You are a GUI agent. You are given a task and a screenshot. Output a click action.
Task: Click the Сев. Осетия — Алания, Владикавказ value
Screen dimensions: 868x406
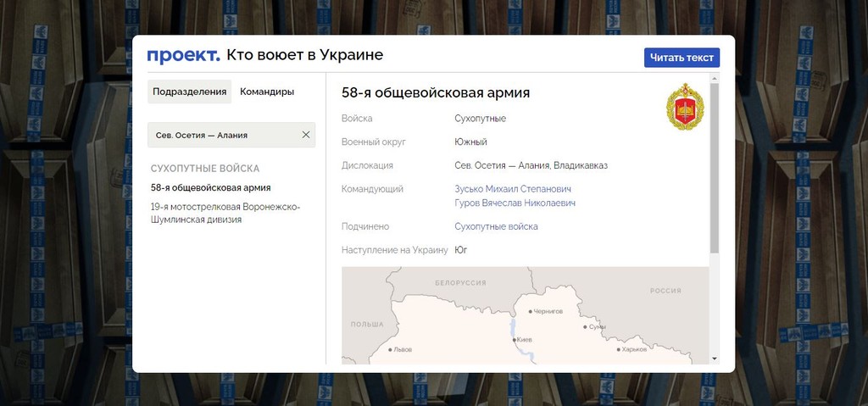pyautogui.click(x=531, y=165)
